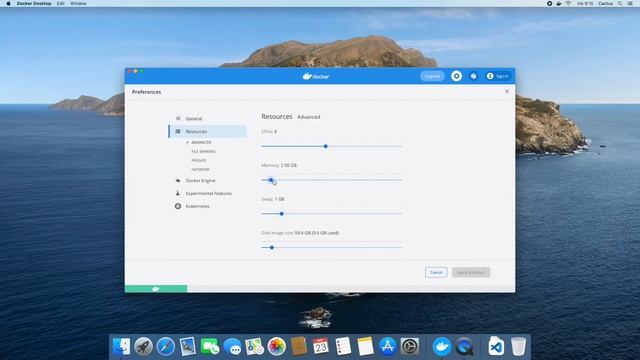This screenshot has height=360, width=640.
Task: Click the Sign in account button
Action: click(498, 76)
